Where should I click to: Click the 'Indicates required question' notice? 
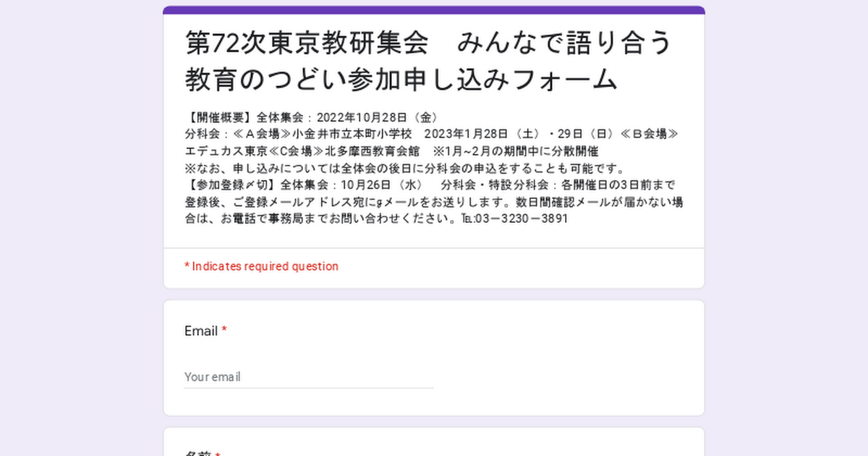(261, 266)
